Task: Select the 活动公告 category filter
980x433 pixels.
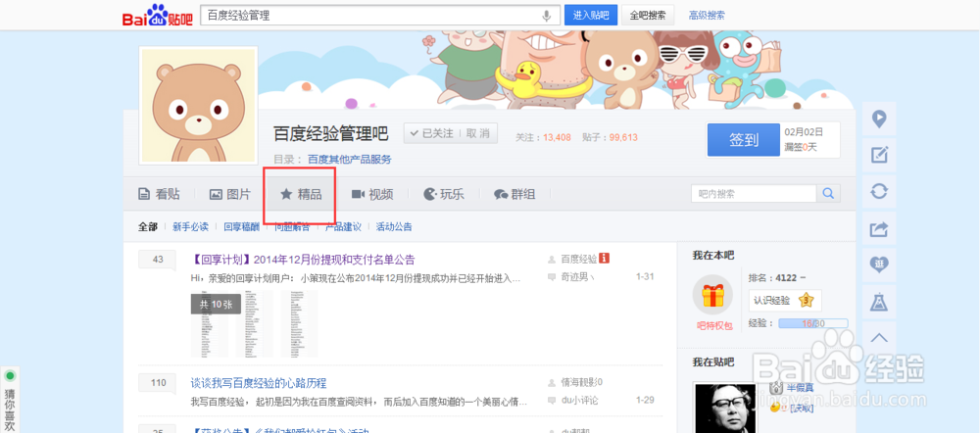Action: 394,227
